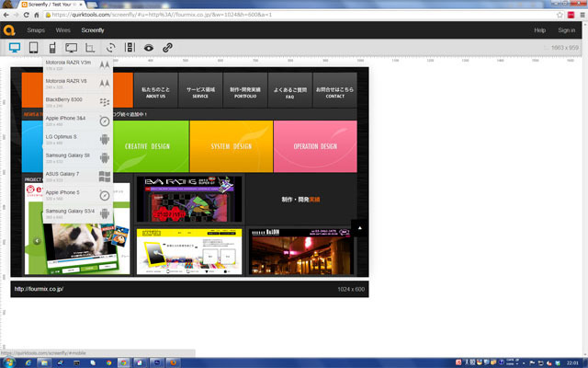Image resolution: width=588 pixels, height=368 pixels.
Task: Select the tablet device icon
Action: click(34, 48)
